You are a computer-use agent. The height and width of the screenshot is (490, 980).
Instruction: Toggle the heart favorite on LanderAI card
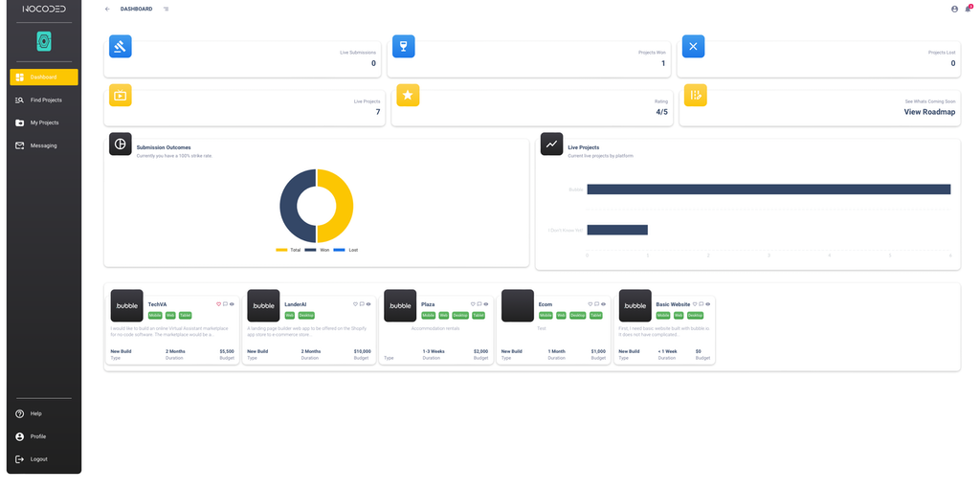pos(356,304)
